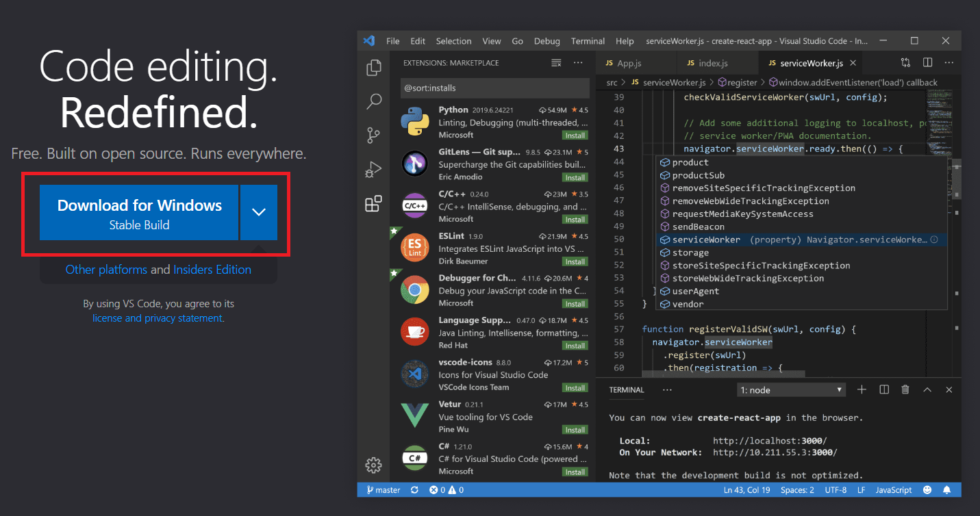Open the Help menu
The image size is (980, 516).
625,41
